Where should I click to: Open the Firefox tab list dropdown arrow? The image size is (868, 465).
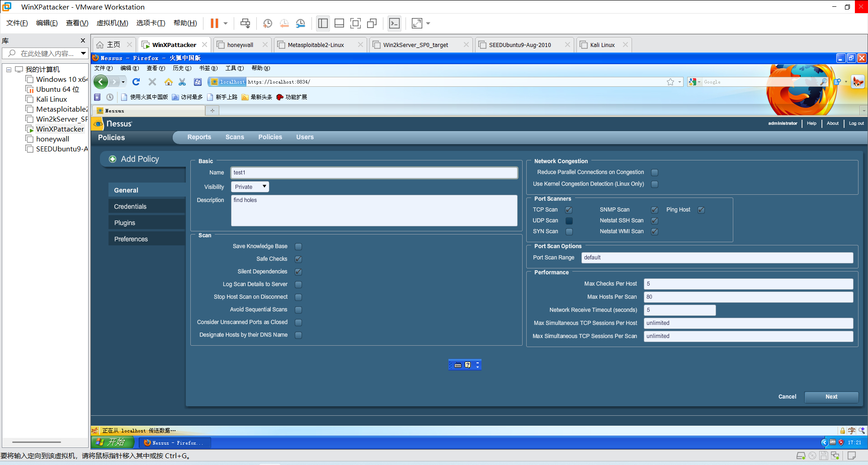coord(863,110)
